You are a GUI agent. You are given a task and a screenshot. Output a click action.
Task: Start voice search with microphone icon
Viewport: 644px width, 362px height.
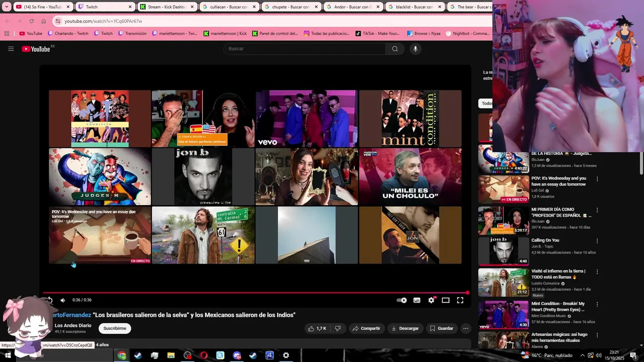(415, 49)
